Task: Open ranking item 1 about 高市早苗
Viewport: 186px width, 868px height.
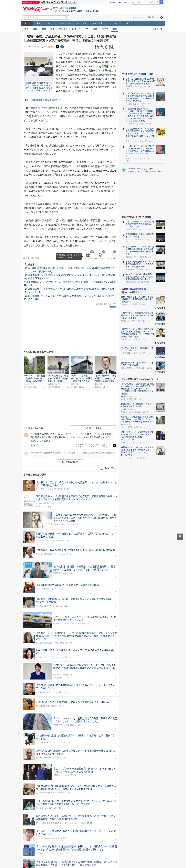Action: tap(143, 84)
